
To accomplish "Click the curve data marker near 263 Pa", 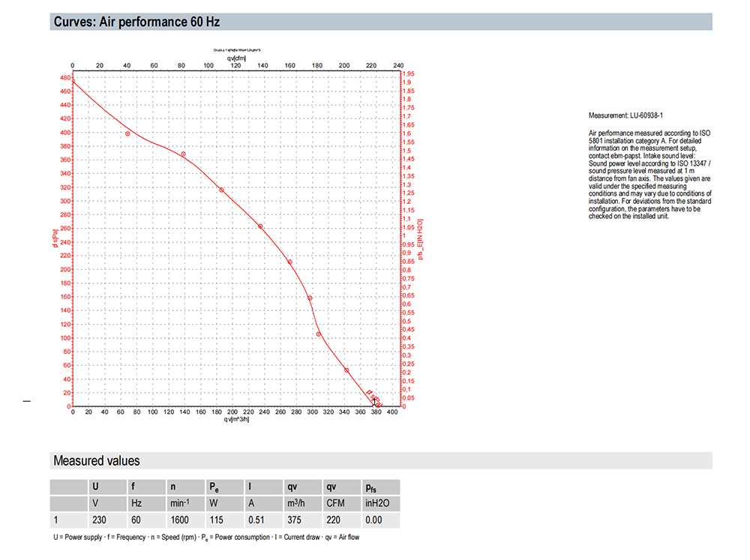I will pos(260,226).
